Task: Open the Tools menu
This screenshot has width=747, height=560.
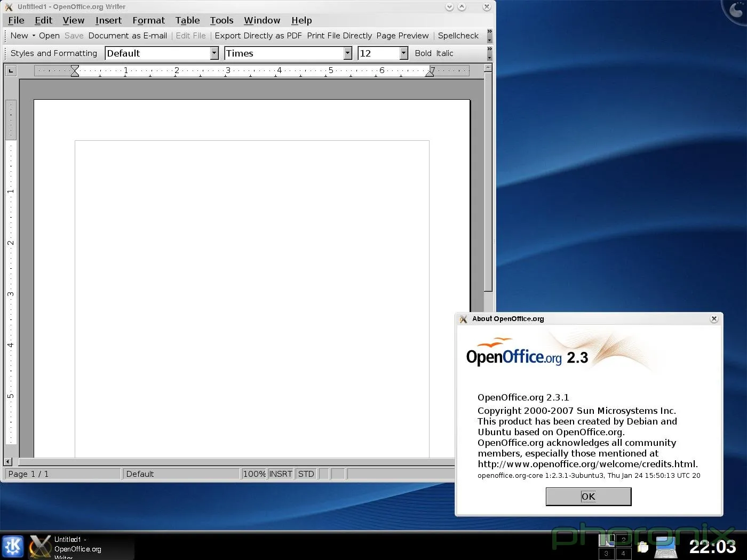Action: 221,20
